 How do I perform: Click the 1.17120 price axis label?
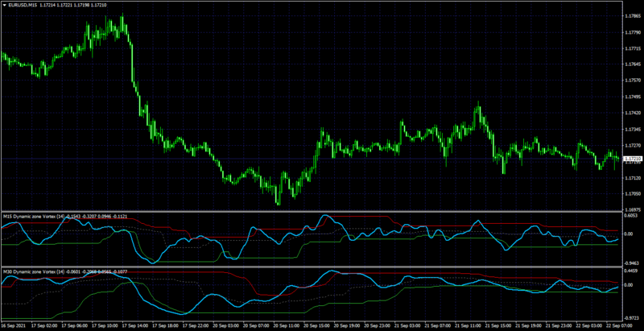[x=632, y=178]
